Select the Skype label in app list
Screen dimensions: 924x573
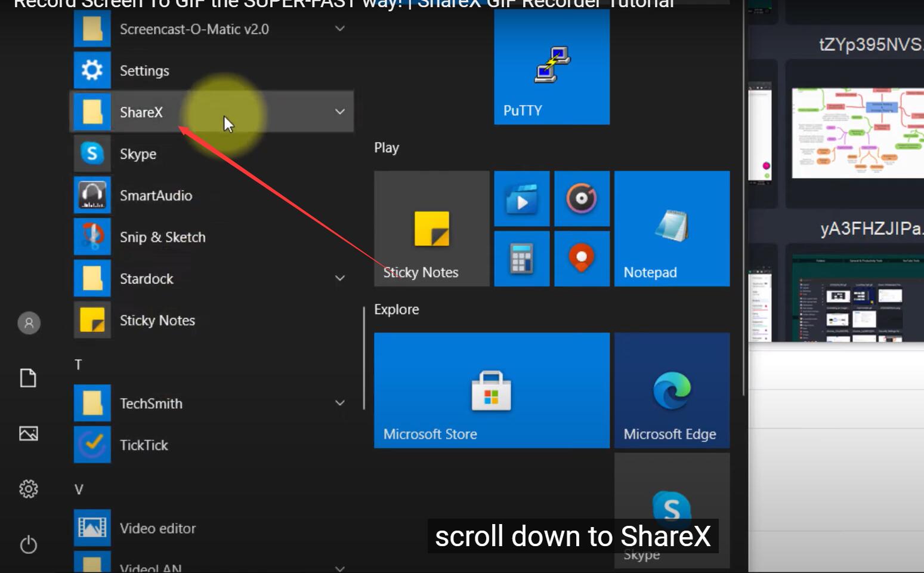point(138,153)
